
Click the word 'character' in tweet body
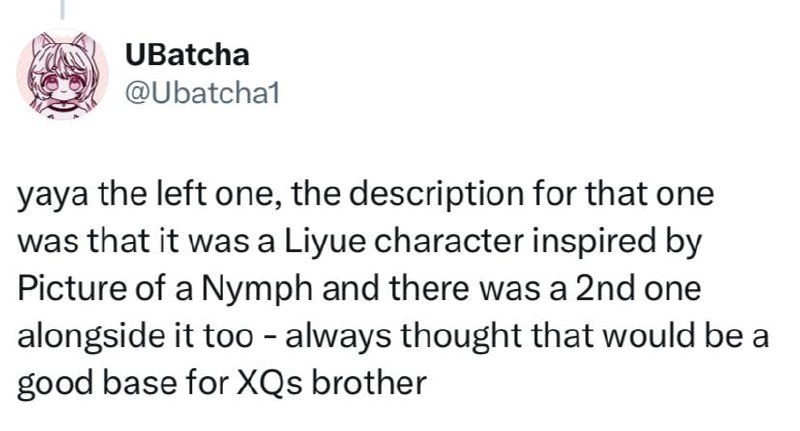pyautogui.click(x=449, y=241)
